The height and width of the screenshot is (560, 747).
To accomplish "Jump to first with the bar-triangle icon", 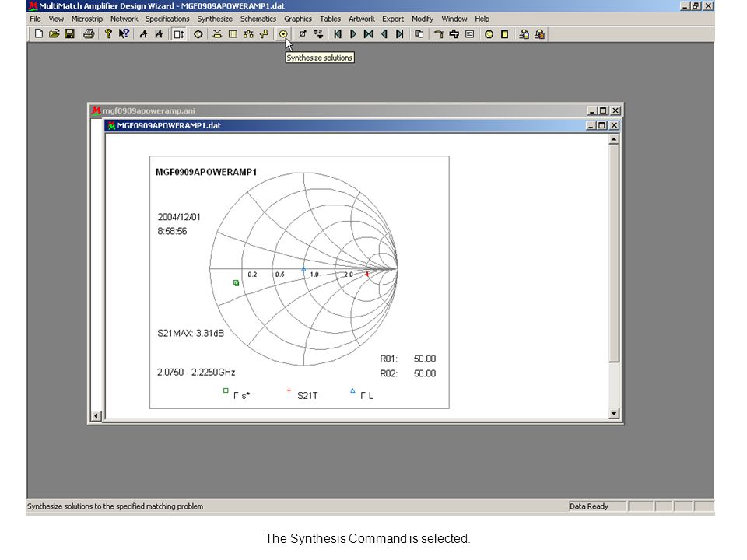I will click(338, 34).
